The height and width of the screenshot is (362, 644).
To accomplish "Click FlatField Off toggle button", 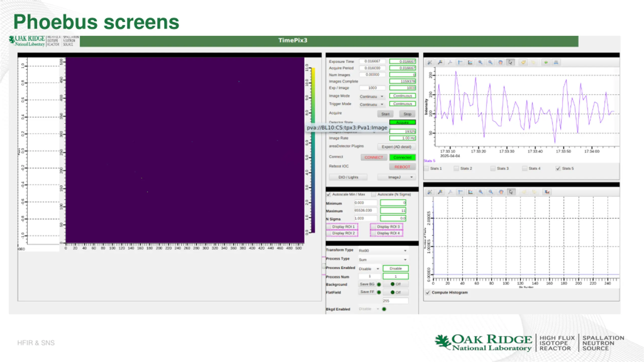I will click(395, 292).
